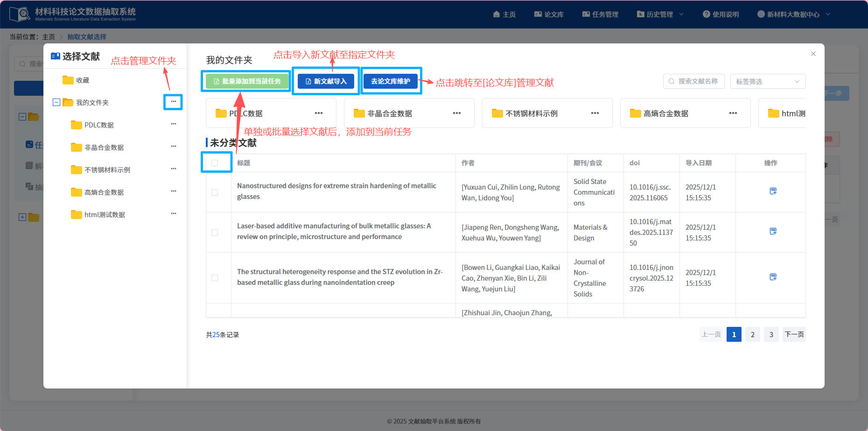Navigate to 论文库 in the top menu
Viewport: 868px width, 431px height.
click(549, 14)
